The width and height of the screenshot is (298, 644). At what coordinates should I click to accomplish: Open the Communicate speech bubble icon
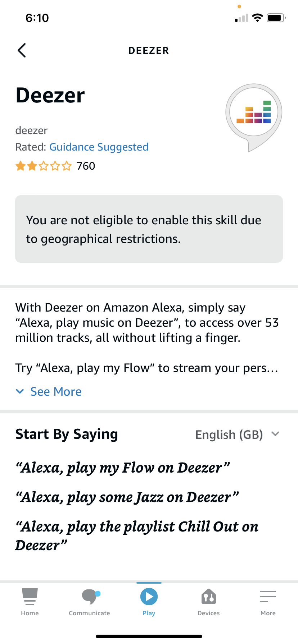(90, 597)
